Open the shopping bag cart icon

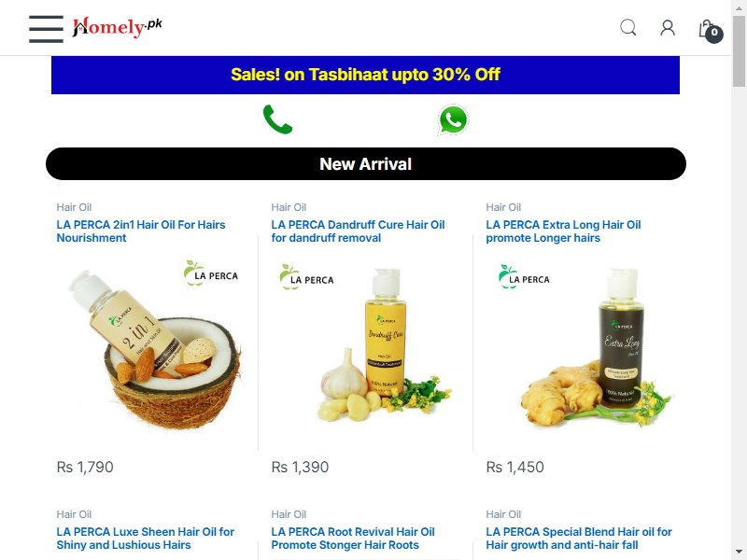tap(711, 31)
